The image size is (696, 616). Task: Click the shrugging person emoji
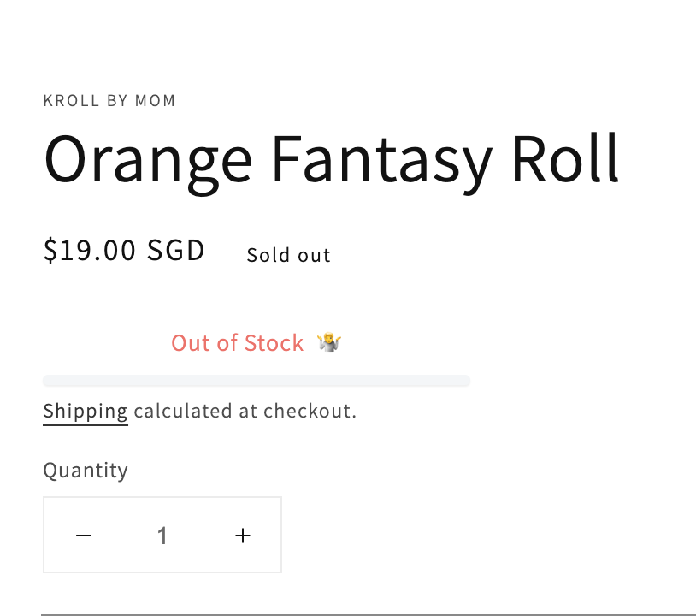click(x=329, y=343)
